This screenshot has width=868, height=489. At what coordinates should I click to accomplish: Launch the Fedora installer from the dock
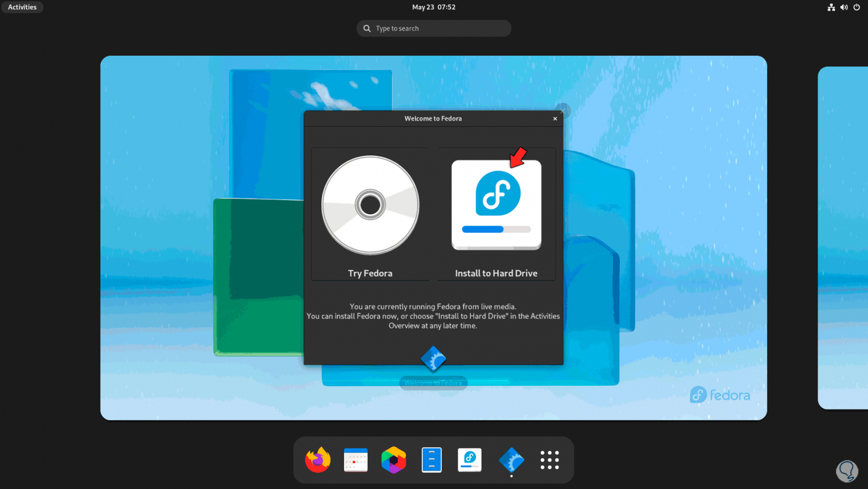tap(470, 460)
